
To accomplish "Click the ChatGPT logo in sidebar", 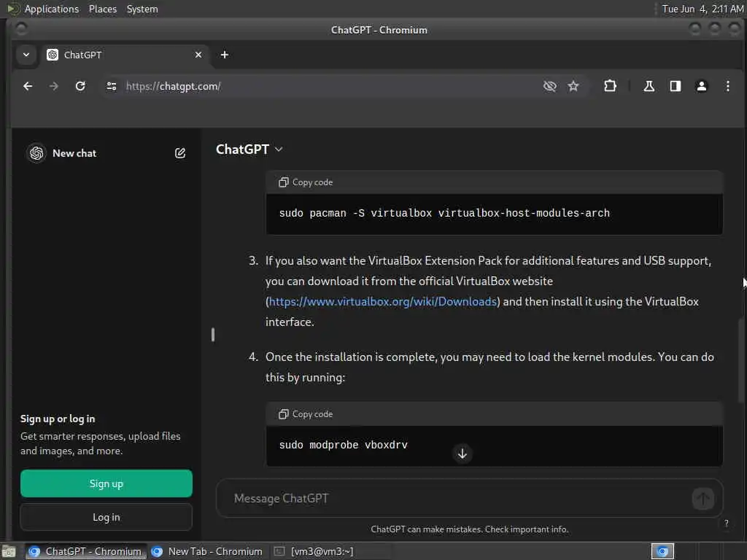I will pyautogui.click(x=36, y=153).
